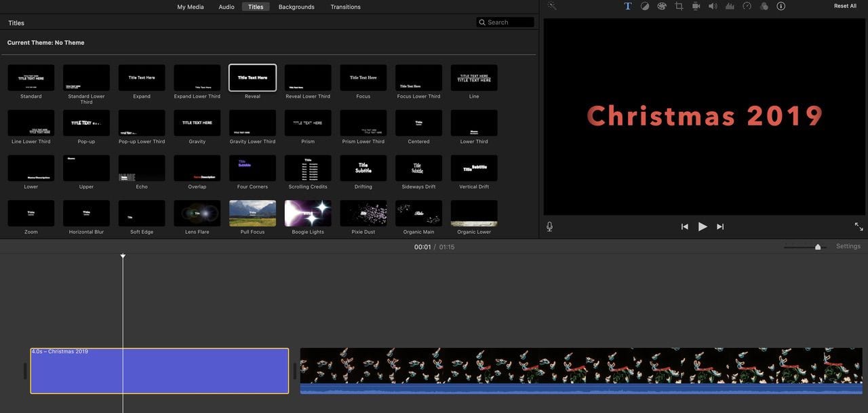Viewport: 868px width, 413px height.
Task: Skip to the next clip
Action: tap(720, 227)
